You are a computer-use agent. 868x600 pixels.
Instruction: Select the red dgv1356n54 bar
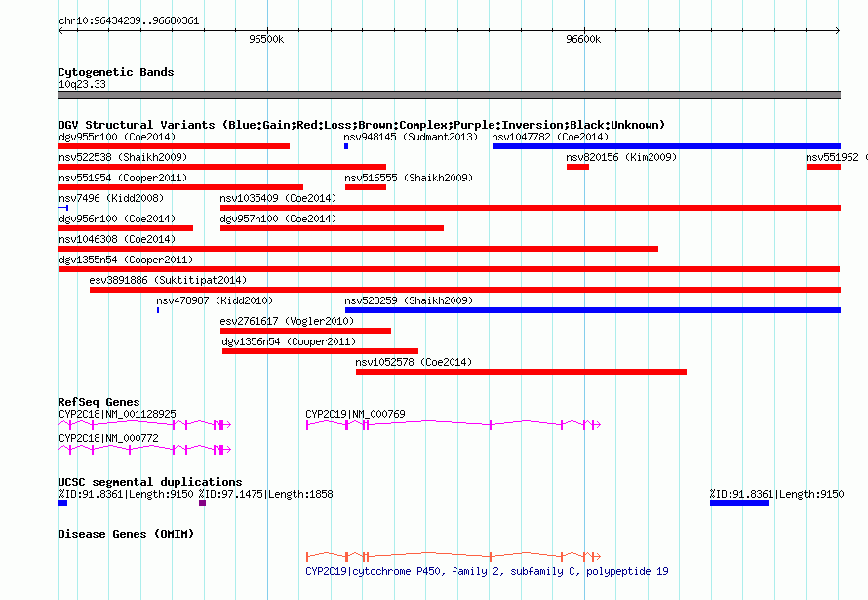tap(320, 351)
